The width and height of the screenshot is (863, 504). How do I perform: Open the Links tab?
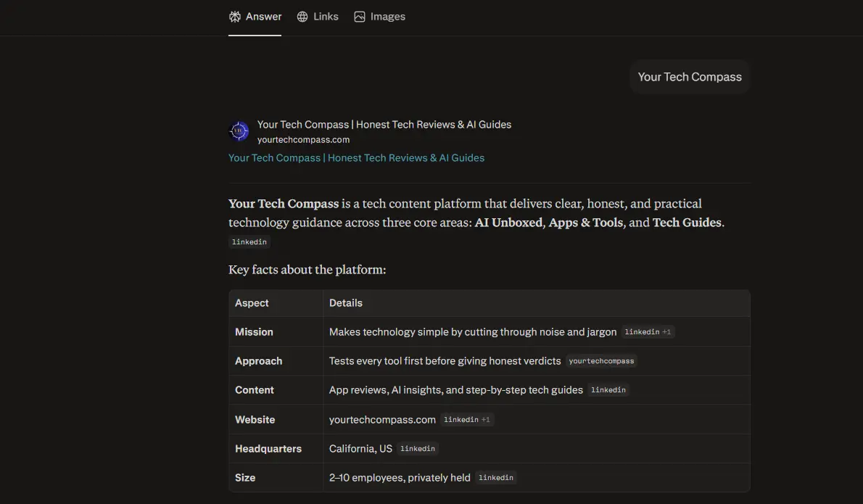coord(318,17)
